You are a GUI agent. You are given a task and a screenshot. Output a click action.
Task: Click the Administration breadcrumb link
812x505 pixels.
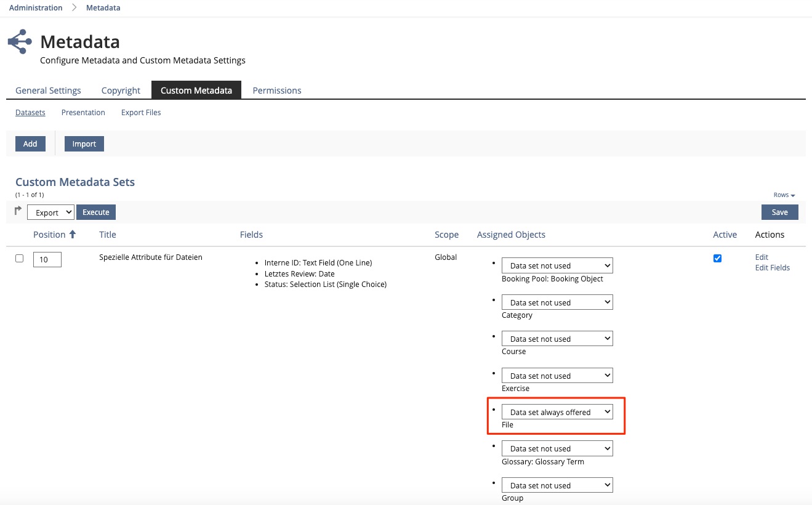pos(36,8)
